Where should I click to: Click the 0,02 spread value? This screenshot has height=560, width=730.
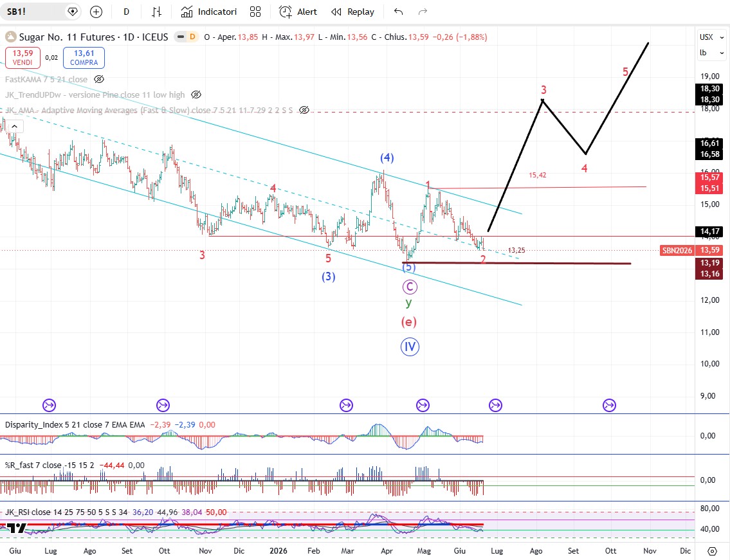tap(51, 58)
